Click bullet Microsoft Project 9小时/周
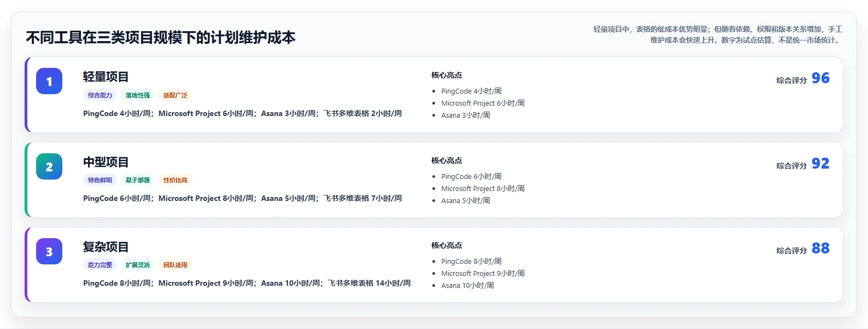868x329 pixels. tap(483, 274)
